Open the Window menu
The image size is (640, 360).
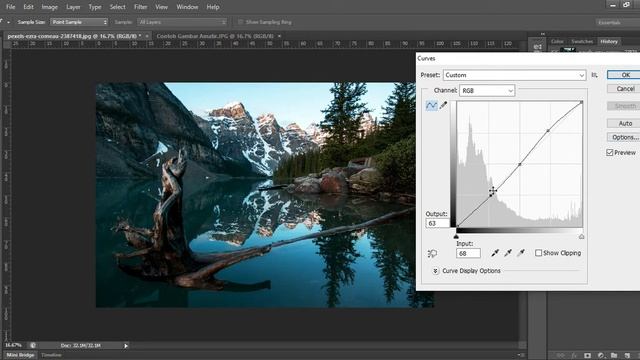[x=187, y=7]
